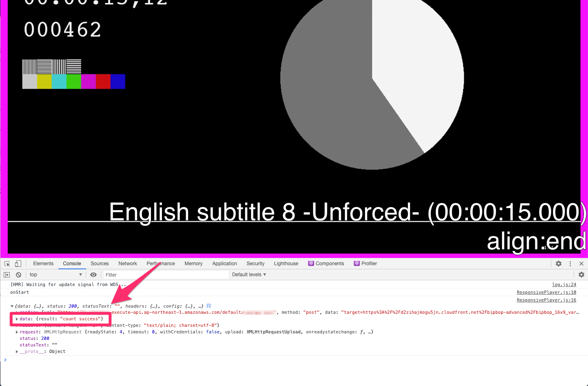Image resolution: width=588 pixels, height=386 pixels.
Task: Open console settings via the right gear icon
Action: 581,275
